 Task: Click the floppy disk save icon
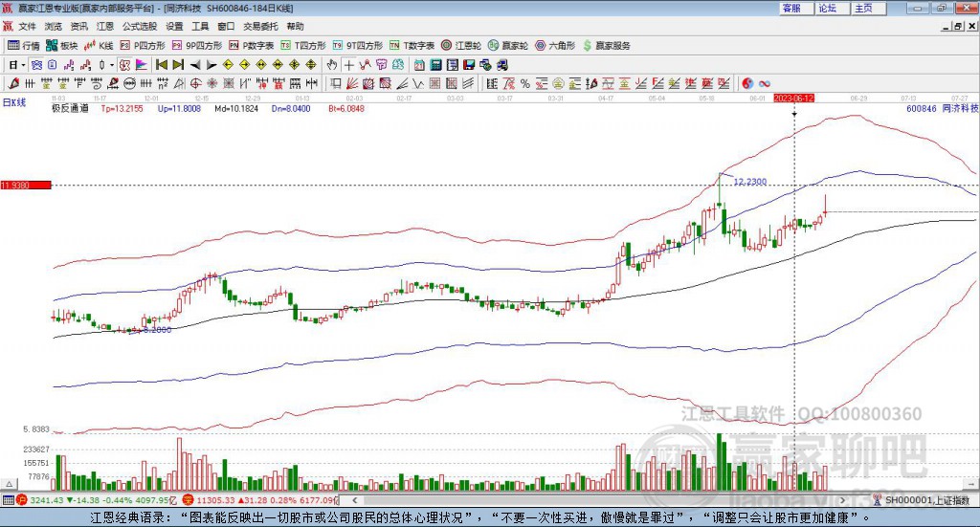pos(469,65)
